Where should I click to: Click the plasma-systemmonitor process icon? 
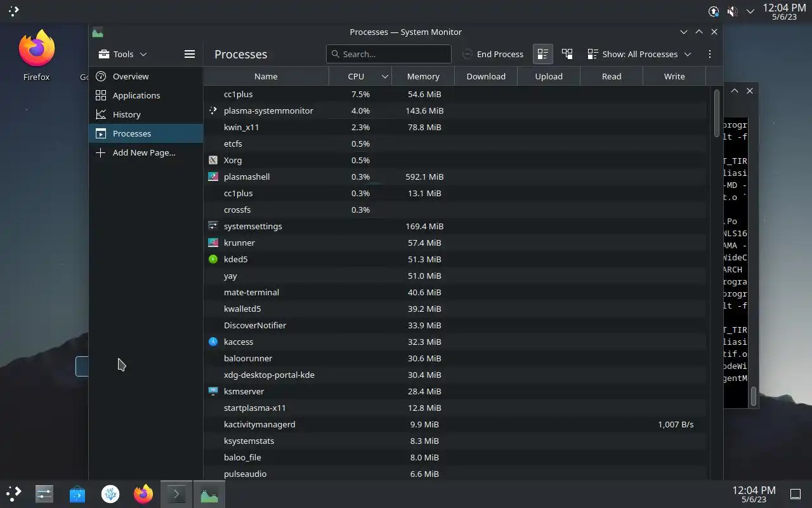tap(213, 110)
